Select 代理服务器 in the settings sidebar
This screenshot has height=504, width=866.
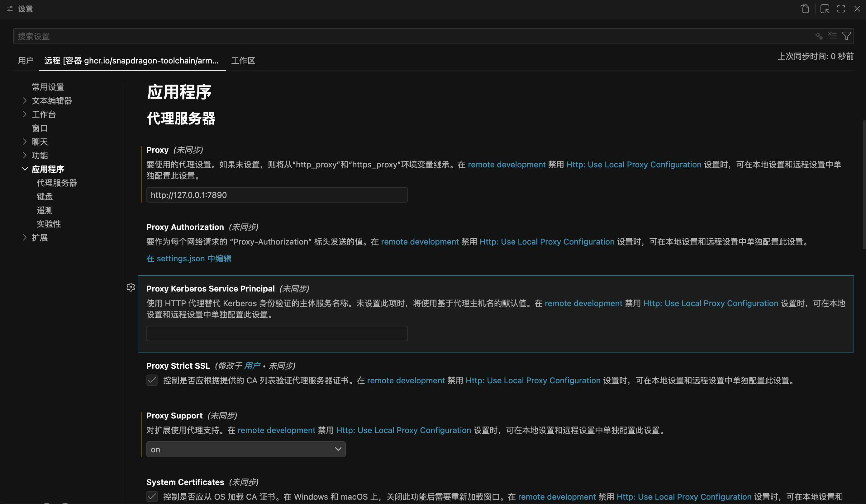coord(57,183)
